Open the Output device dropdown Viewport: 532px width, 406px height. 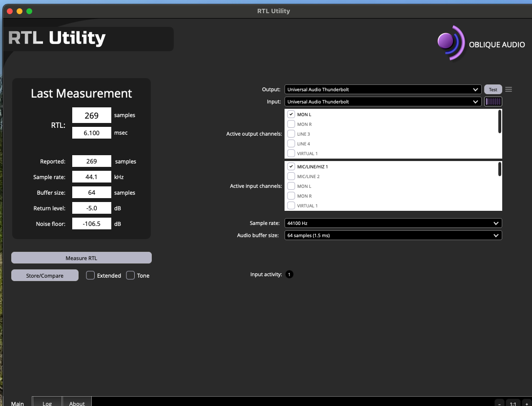(383, 89)
